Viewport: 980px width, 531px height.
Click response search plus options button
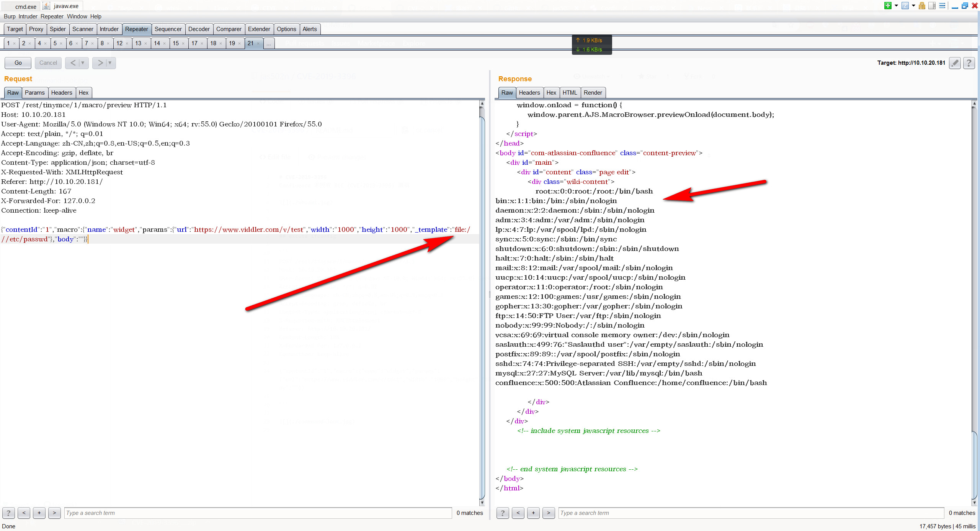tap(533, 513)
